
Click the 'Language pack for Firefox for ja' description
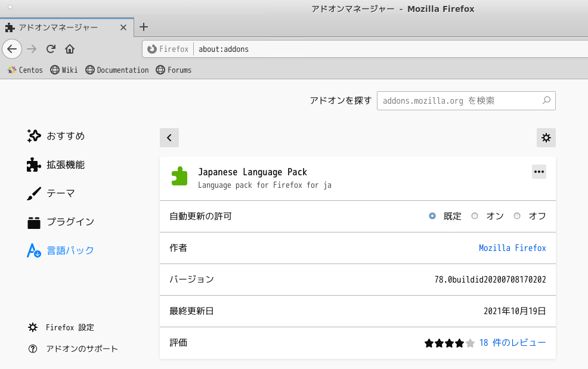click(x=265, y=185)
